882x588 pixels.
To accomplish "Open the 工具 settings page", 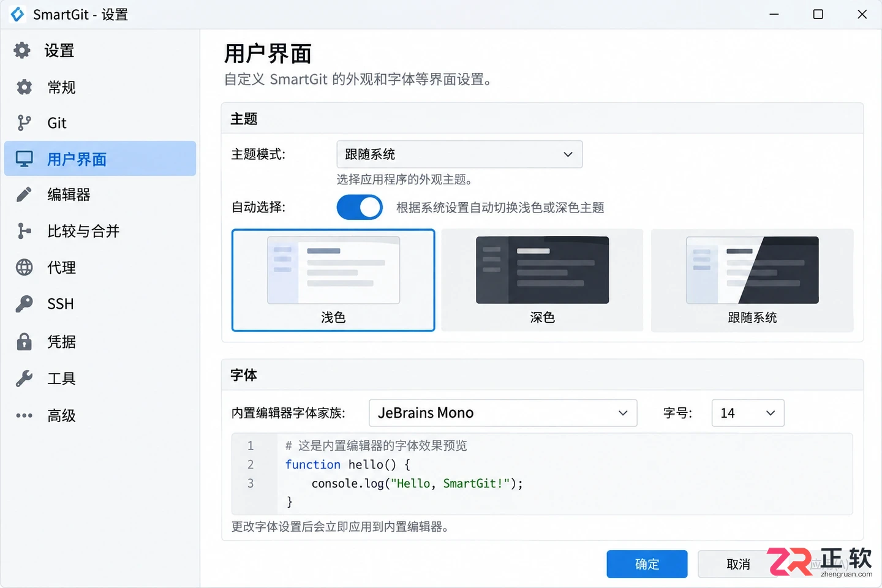I will tap(100, 379).
